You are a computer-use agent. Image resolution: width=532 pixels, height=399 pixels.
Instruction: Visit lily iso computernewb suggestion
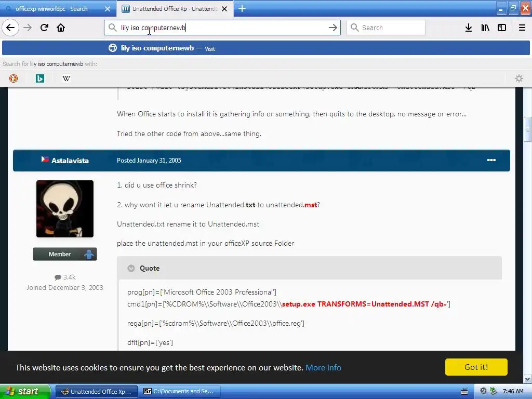coord(266,48)
